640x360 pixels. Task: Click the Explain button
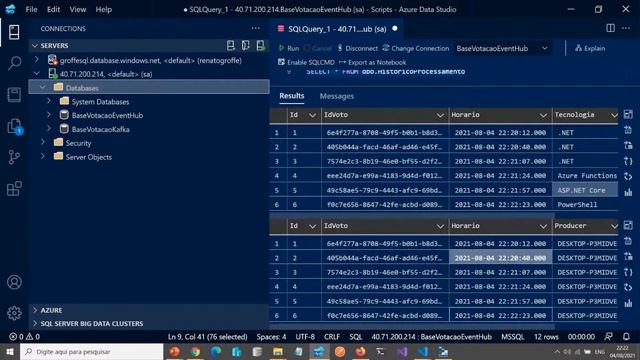coord(590,48)
